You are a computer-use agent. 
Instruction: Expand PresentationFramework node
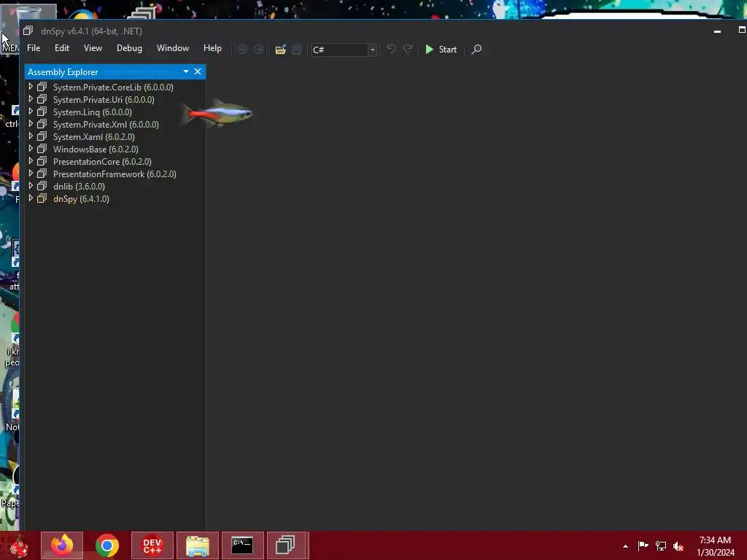[31, 174]
